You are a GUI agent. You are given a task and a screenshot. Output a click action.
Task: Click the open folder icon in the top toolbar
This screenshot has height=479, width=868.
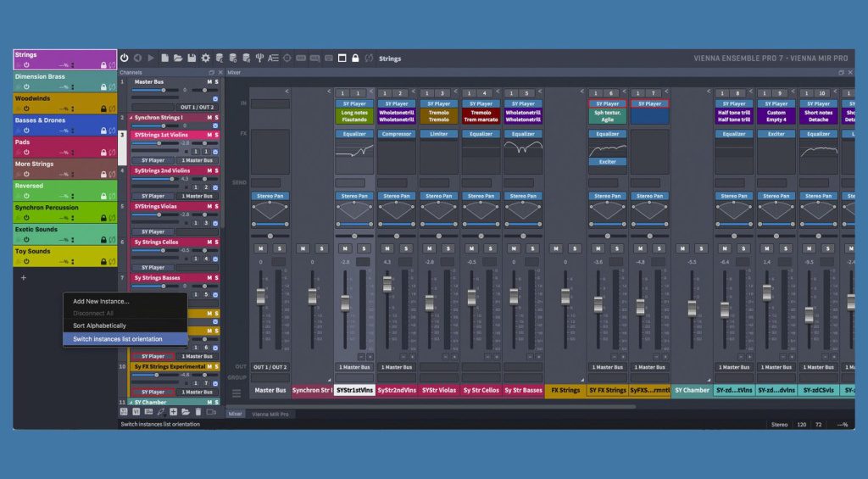pyautogui.click(x=179, y=58)
